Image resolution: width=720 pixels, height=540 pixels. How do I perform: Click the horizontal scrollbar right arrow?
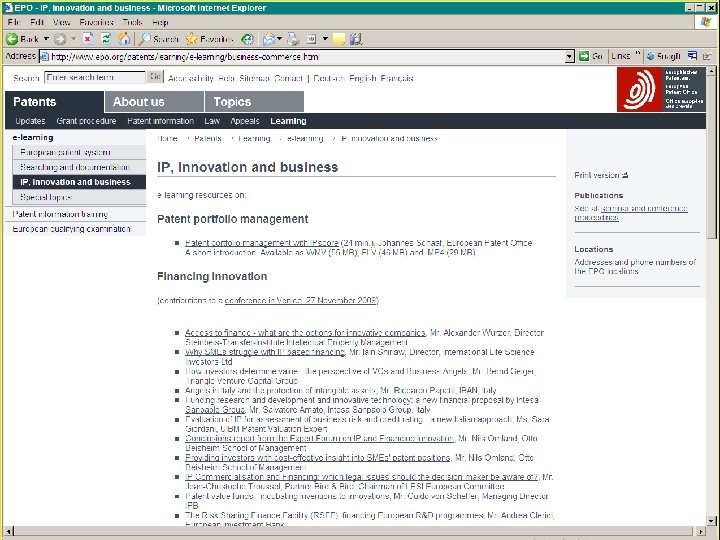click(x=701, y=531)
